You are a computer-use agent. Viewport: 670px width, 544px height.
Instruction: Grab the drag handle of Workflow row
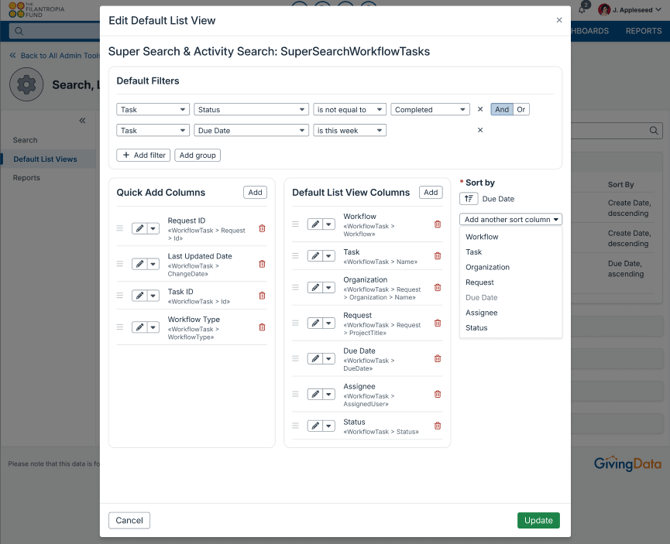coord(295,224)
